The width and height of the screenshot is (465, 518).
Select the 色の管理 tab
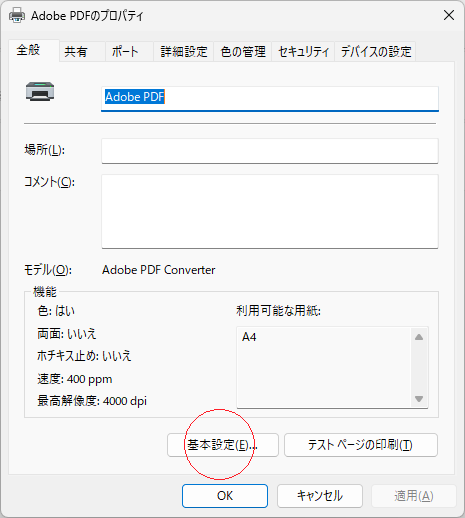243,52
